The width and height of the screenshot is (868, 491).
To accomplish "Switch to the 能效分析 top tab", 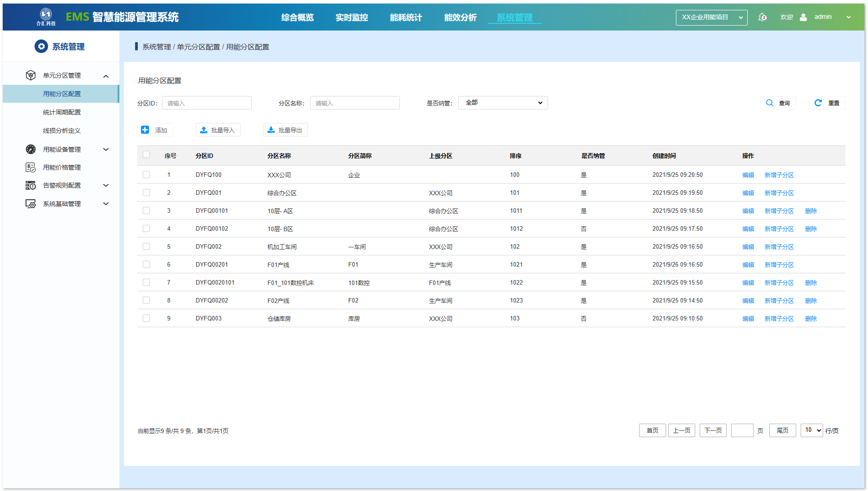I will (460, 18).
